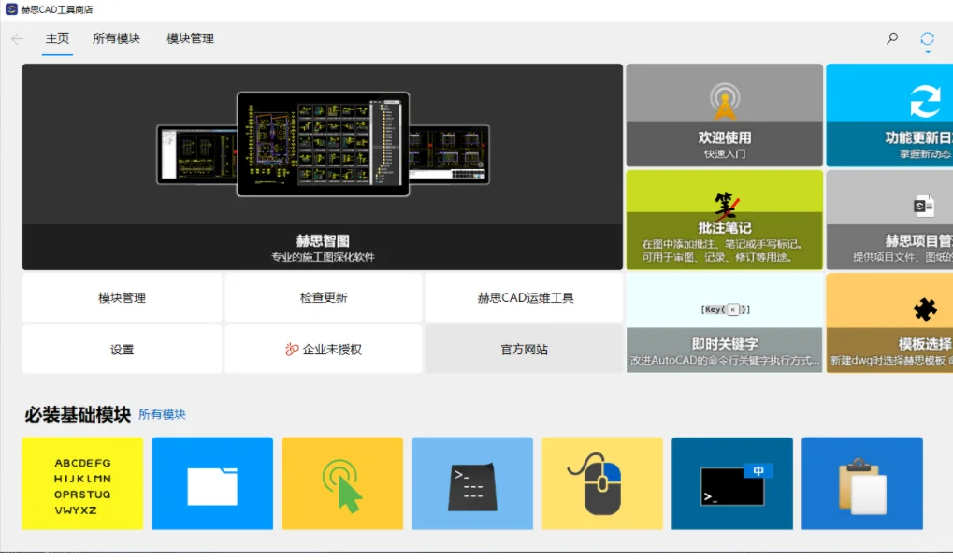Open the terminal module with 中 badge
This screenshot has width=953, height=560.
(731, 483)
